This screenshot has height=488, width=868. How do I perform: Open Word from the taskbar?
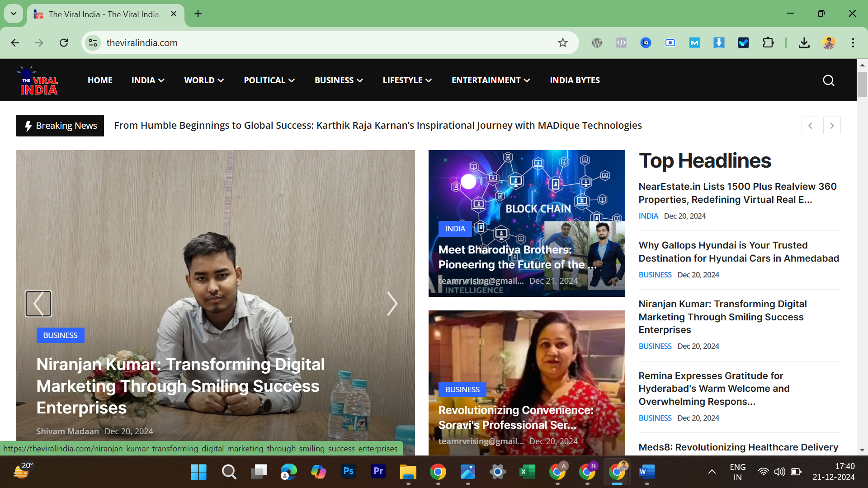(646, 472)
